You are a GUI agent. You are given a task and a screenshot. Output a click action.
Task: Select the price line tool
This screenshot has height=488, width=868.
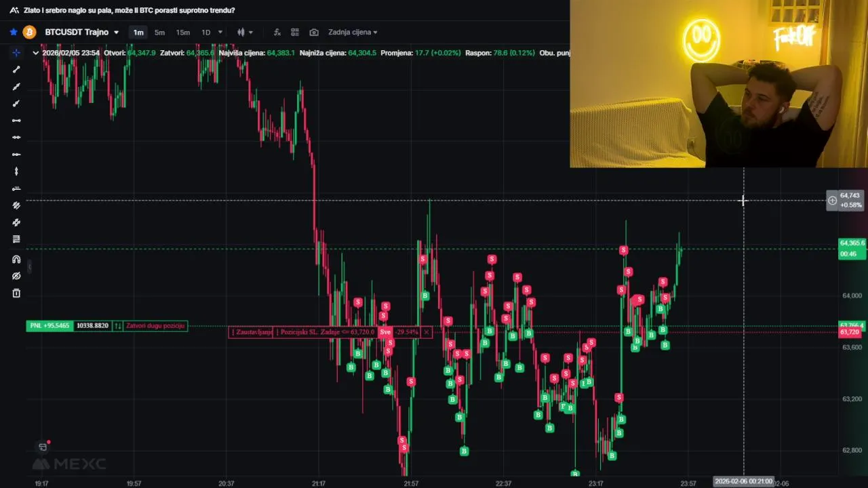pos(16,188)
